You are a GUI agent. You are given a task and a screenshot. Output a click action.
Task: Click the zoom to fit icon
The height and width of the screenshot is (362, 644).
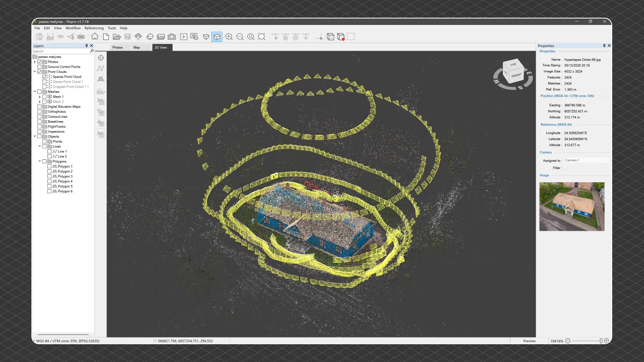click(262, 37)
